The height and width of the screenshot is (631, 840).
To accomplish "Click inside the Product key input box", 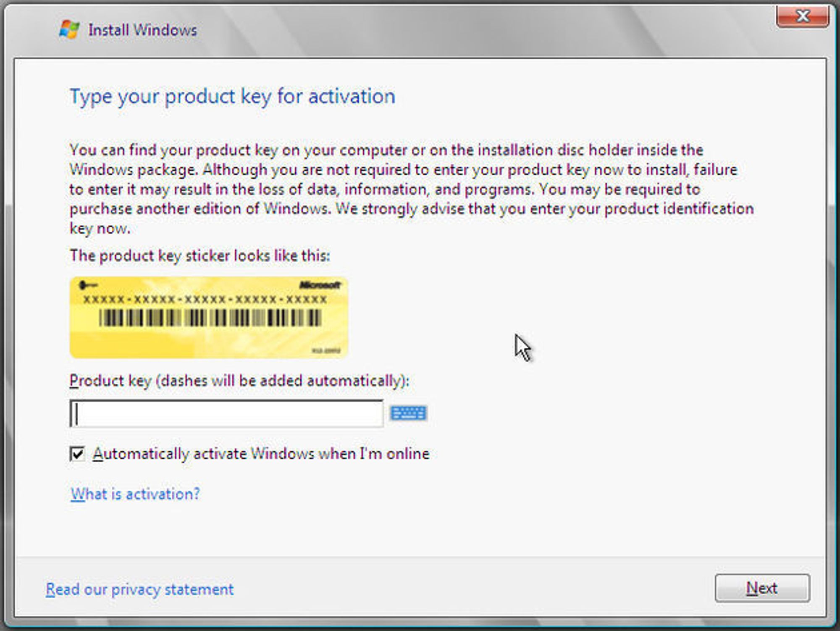I will click(x=227, y=413).
